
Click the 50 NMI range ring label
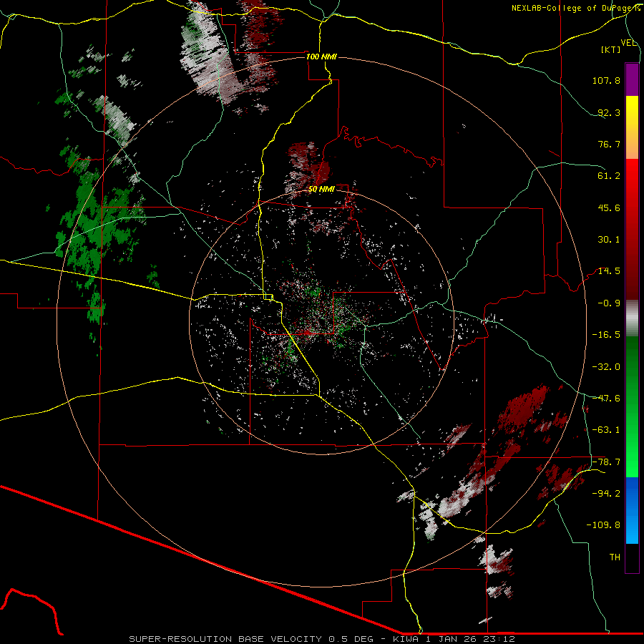(321, 190)
